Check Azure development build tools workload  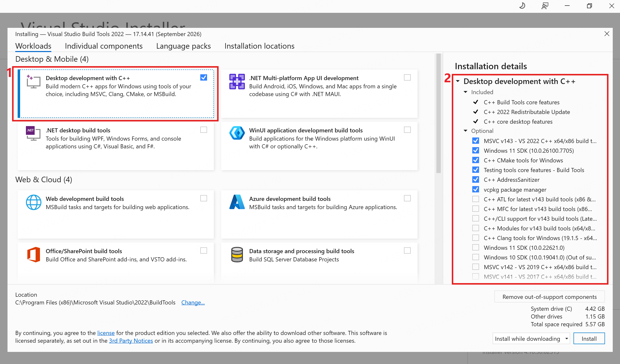pyautogui.click(x=407, y=198)
